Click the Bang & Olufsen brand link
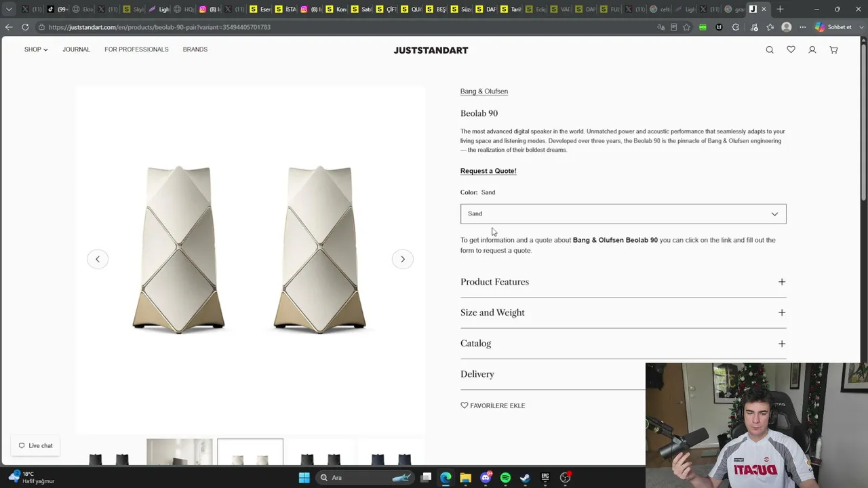This screenshot has height=488, width=868. click(x=484, y=91)
